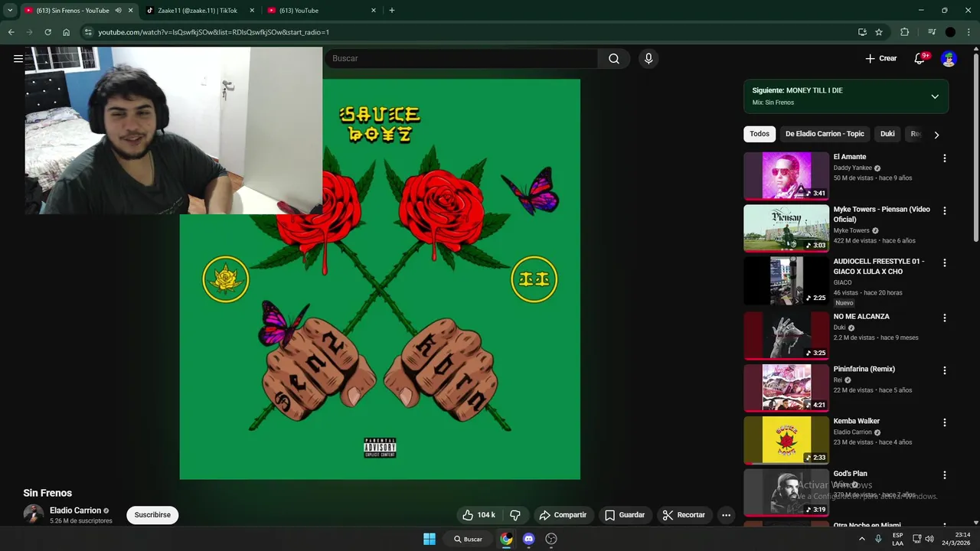Open clock and date 23:14 panel
Image resolution: width=980 pixels, height=551 pixels.
click(956, 539)
